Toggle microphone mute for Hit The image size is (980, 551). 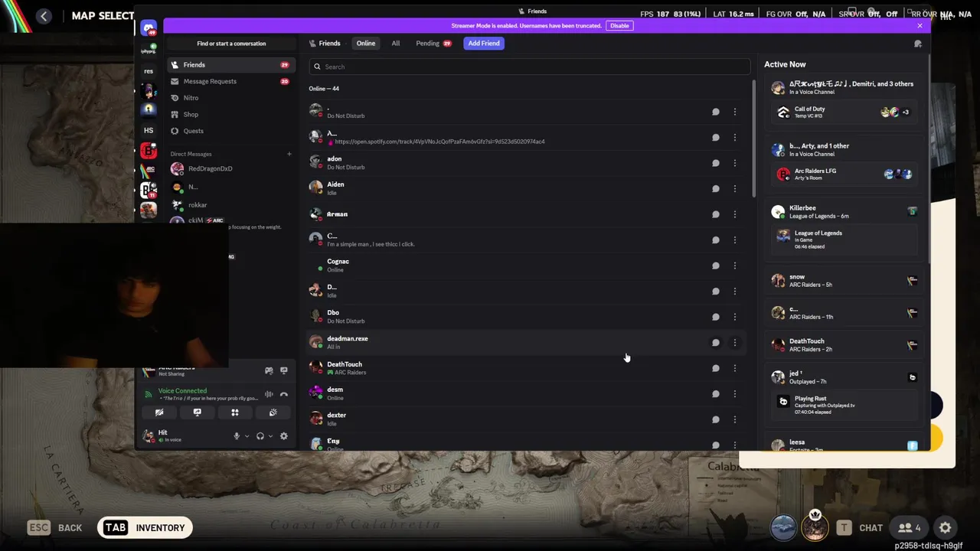point(237,436)
